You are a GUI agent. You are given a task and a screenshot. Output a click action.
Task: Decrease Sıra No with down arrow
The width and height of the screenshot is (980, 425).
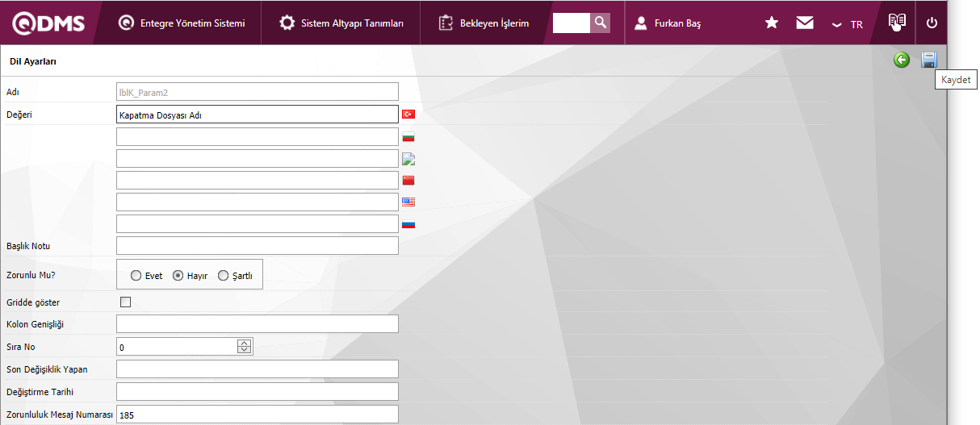[245, 350]
